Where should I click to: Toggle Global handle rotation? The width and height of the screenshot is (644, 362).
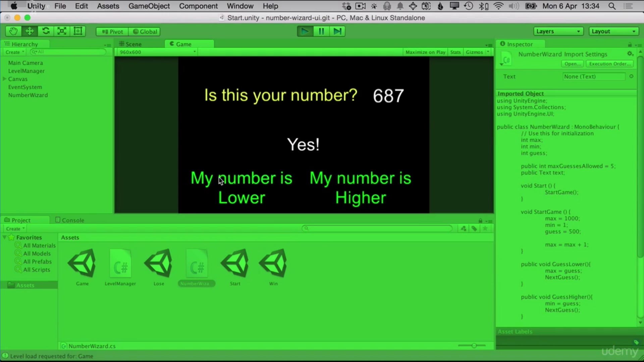(145, 32)
